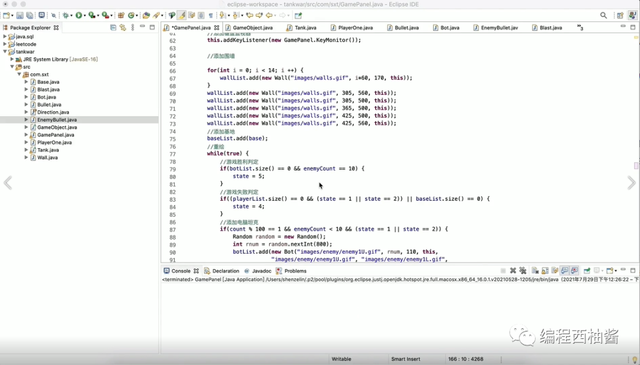Switch to PlayerOne.java editor tab
The image size is (640, 365).
point(355,28)
